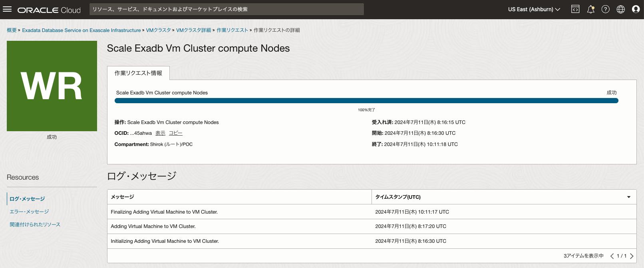Open 作業リクエスト breadcrumb link
This screenshot has height=268, width=644.
click(x=232, y=30)
